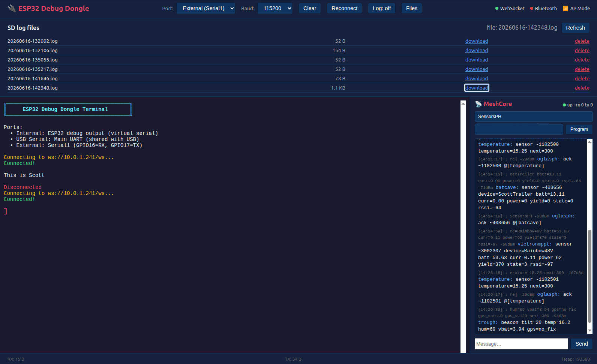The height and width of the screenshot is (364, 597).
Task: Toggle the Log: off button
Action: pyautogui.click(x=382, y=8)
